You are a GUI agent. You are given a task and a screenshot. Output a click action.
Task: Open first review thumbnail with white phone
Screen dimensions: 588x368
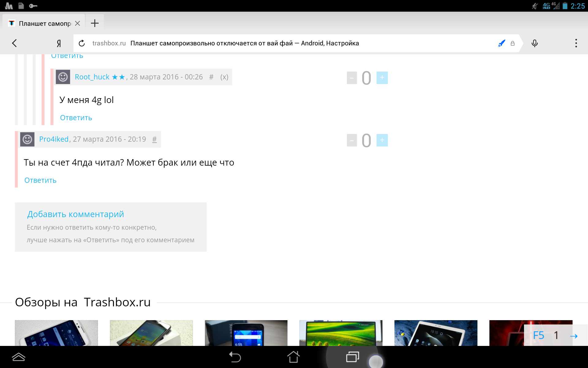point(56,333)
